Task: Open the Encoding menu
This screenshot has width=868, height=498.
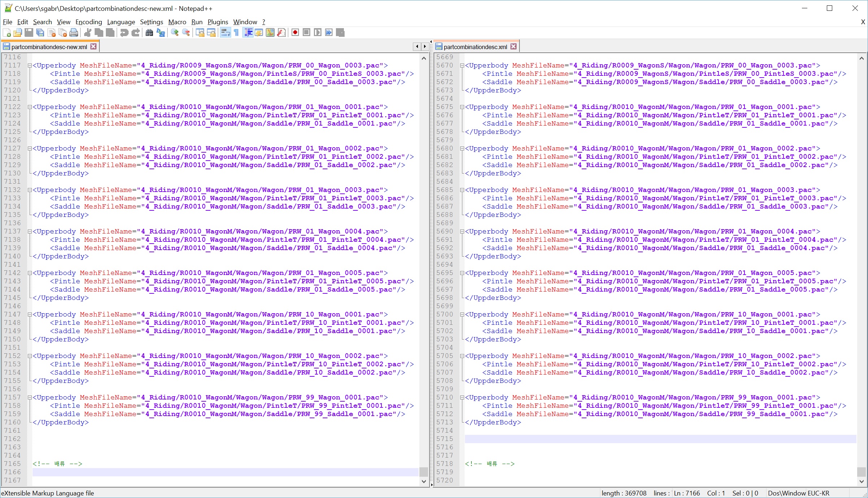Action: tap(88, 22)
